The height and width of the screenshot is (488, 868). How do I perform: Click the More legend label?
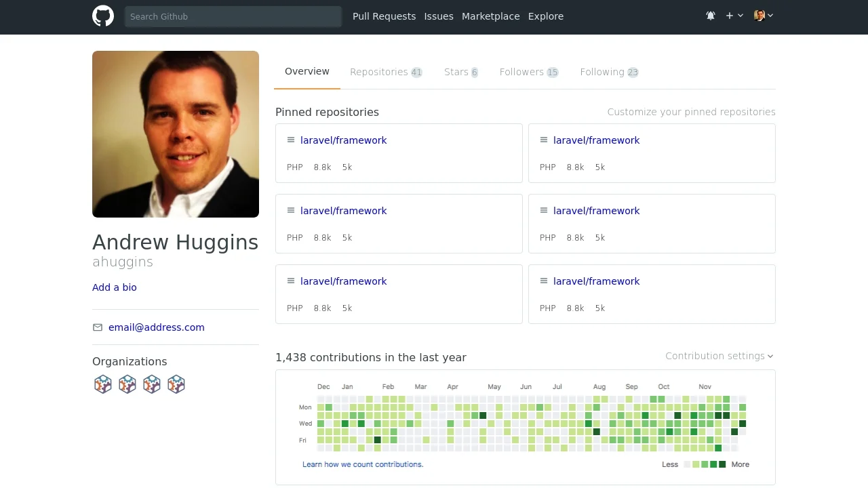coord(741,464)
